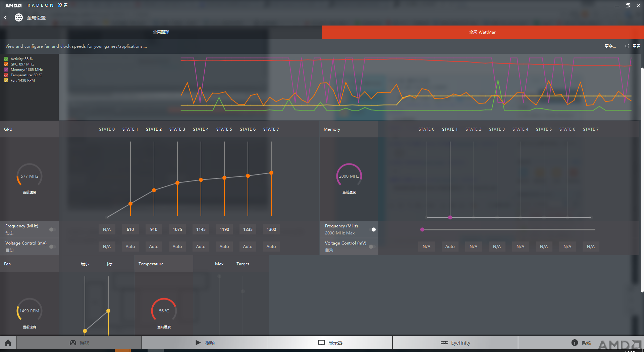Click the reset icon at top right

click(627, 46)
